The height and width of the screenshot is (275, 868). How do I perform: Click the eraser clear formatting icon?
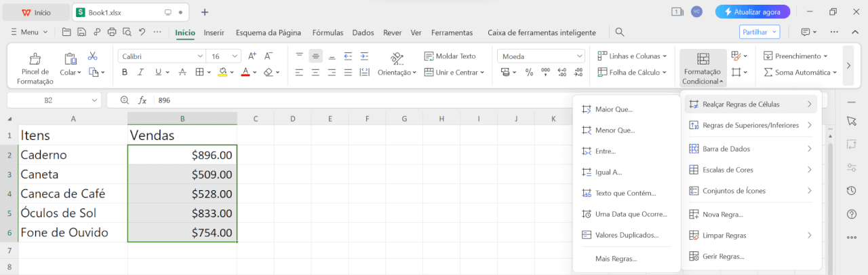[269, 72]
